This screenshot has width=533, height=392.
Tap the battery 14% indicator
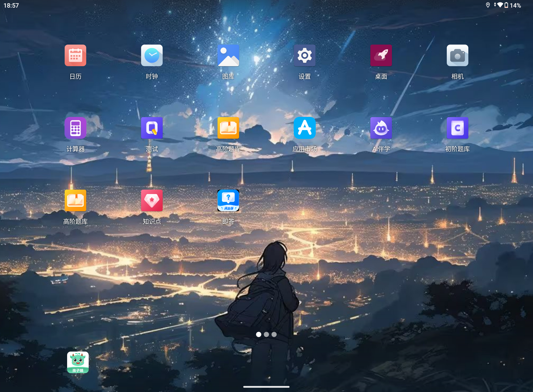(x=513, y=5)
